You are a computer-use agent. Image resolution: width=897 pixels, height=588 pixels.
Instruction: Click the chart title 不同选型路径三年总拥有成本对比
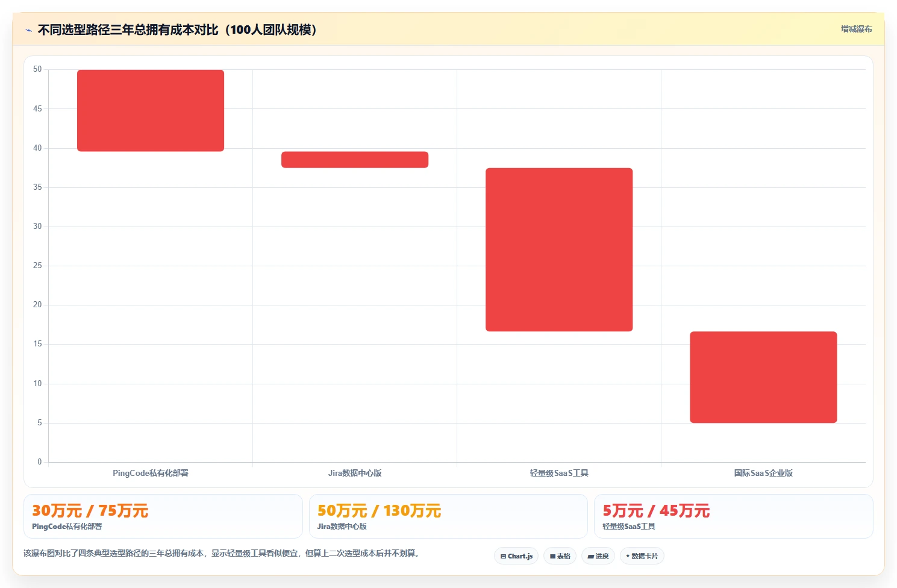pos(177,30)
